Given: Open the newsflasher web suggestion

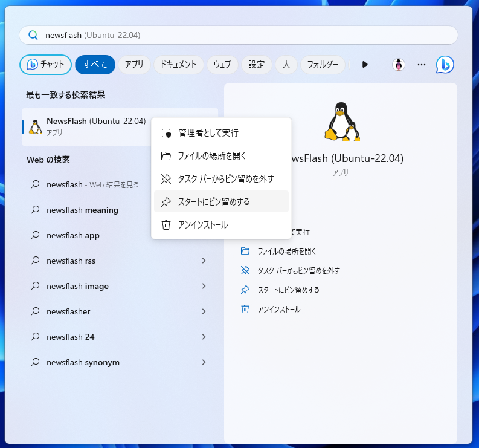Looking at the screenshot, I should tap(120, 311).
